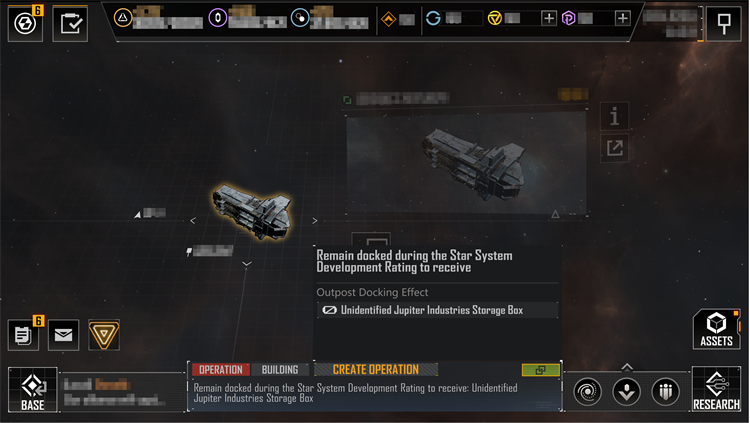Click the pin marker icon top right
Screen dimensions: 750x423
point(724,23)
